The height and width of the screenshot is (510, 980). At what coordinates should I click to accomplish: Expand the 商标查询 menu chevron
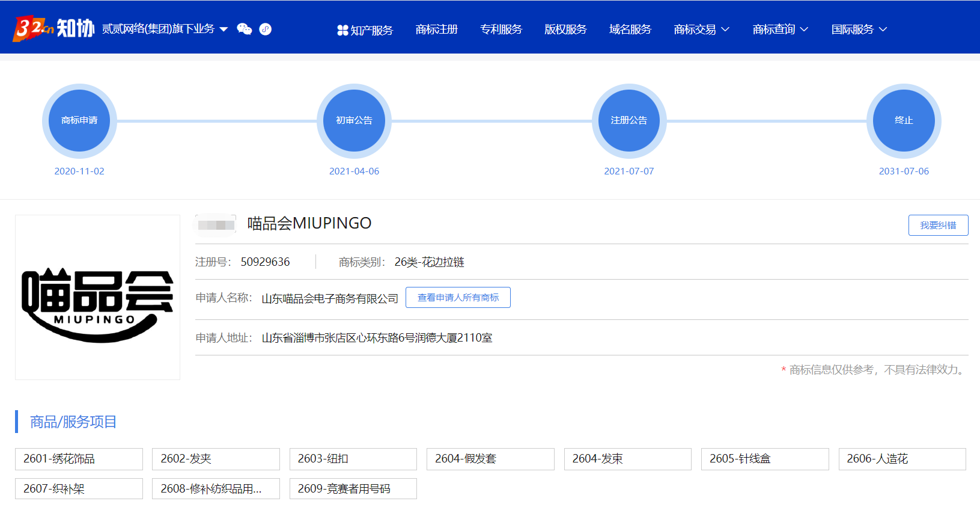pos(804,29)
